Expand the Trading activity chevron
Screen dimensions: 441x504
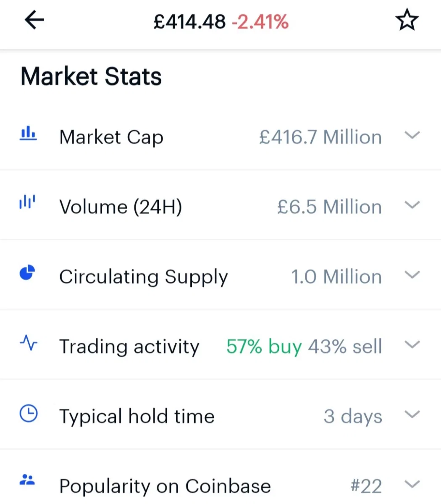point(412,345)
